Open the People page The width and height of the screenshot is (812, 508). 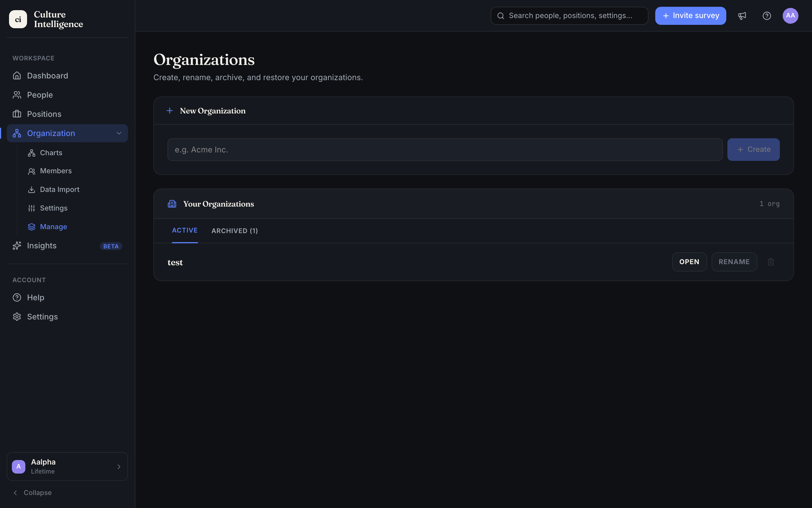point(67,95)
